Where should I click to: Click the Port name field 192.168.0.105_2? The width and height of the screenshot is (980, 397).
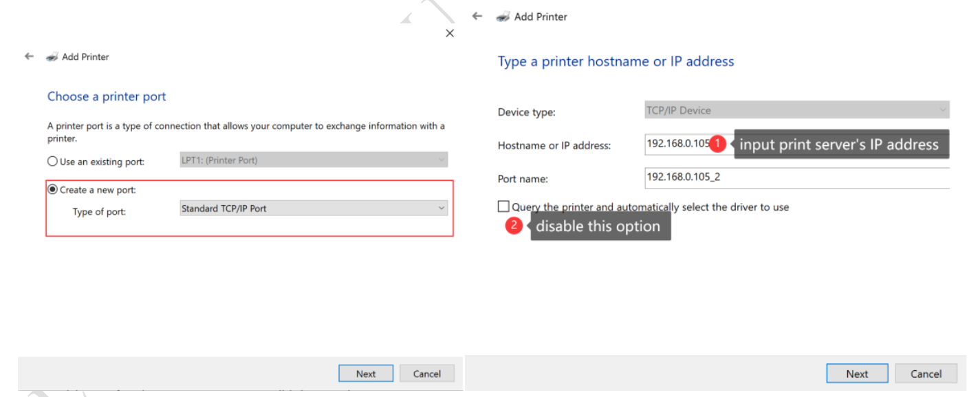coord(797,178)
